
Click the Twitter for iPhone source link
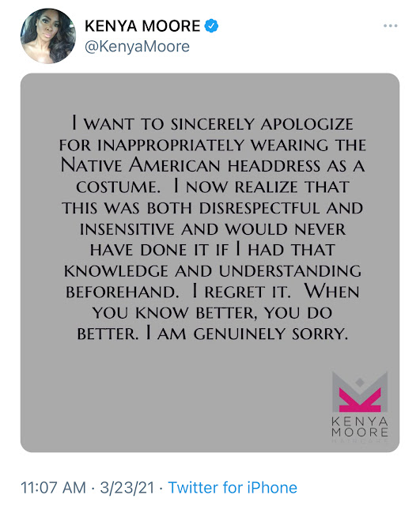233,487
